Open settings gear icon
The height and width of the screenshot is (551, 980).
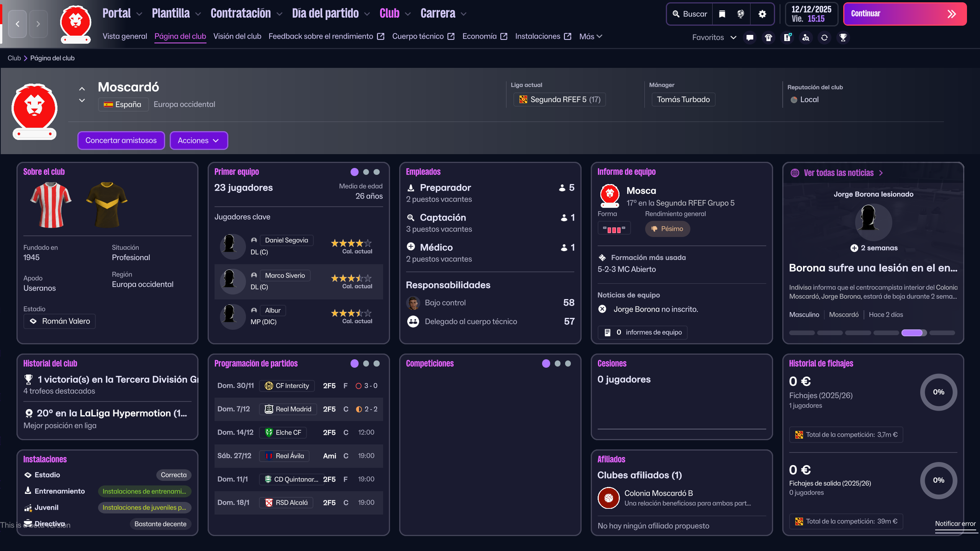(x=762, y=14)
